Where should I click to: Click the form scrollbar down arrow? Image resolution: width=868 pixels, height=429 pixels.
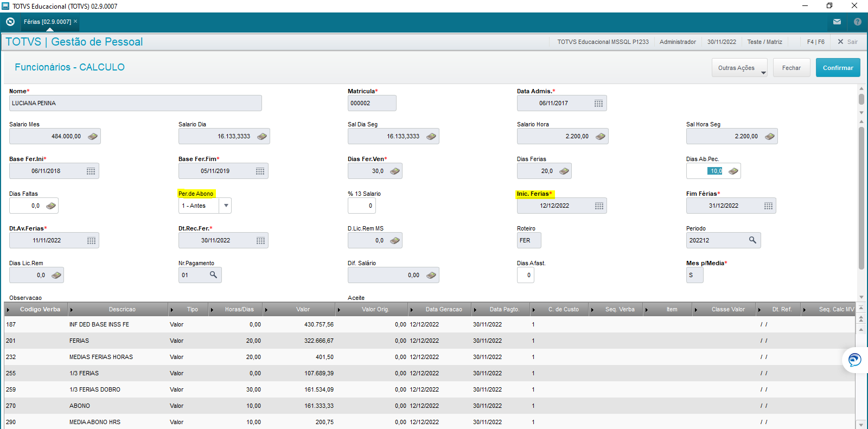[x=861, y=297]
